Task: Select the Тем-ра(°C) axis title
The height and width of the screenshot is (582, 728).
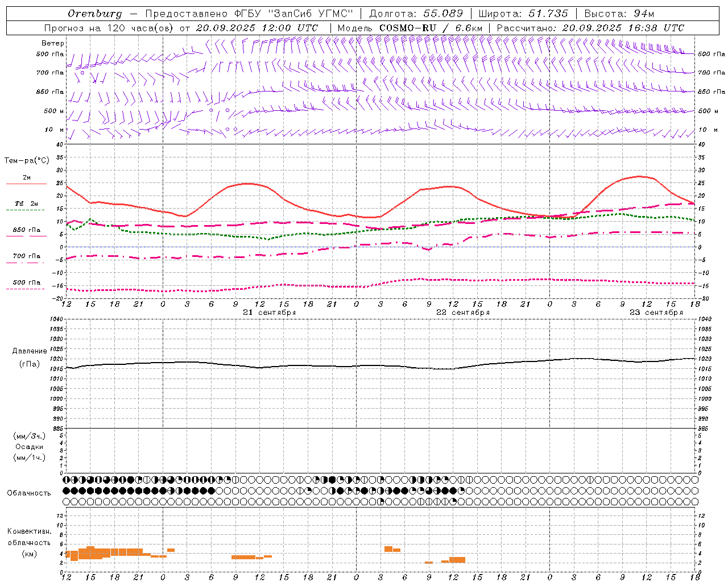Action: [27, 161]
